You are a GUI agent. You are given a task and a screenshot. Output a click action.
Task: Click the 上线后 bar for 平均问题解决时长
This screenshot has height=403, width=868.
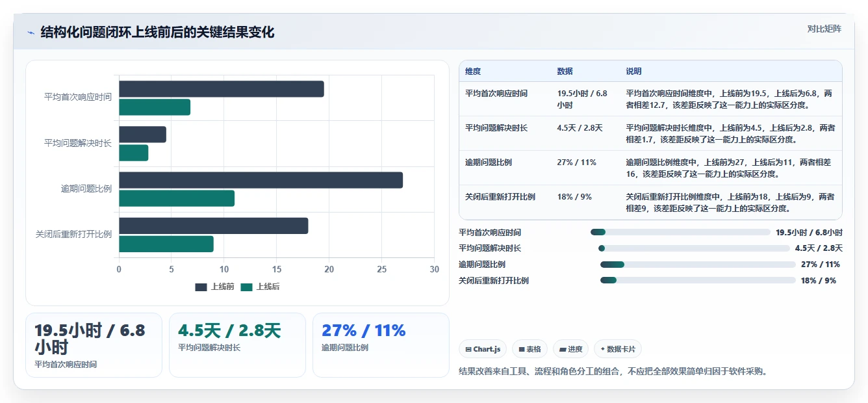134,153
